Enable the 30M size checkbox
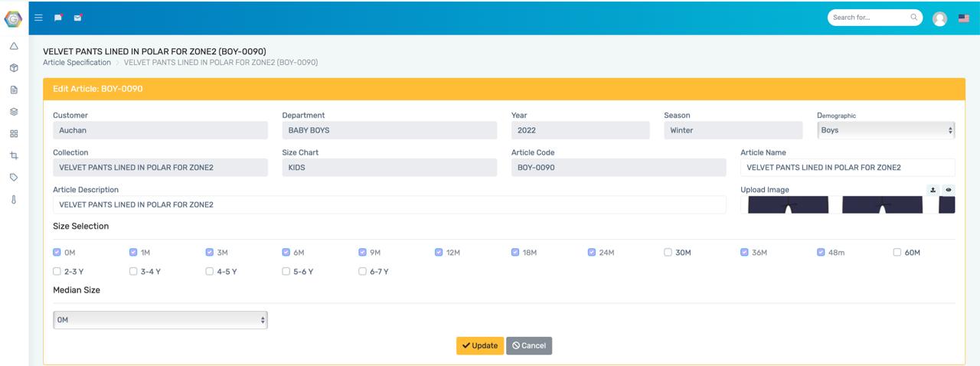Image resolution: width=980 pixels, height=366 pixels. 668,252
